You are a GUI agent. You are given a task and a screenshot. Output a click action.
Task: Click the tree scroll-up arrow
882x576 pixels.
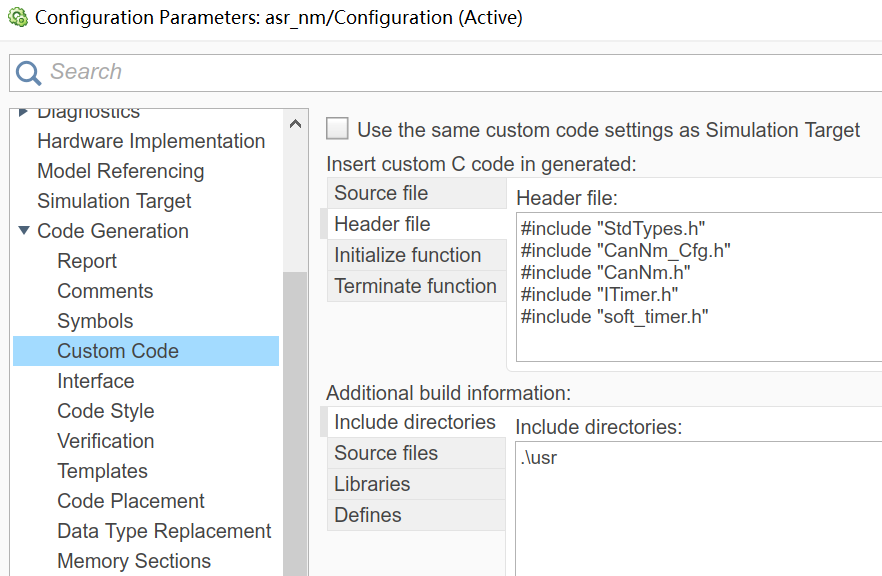click(x=295, y=124)
